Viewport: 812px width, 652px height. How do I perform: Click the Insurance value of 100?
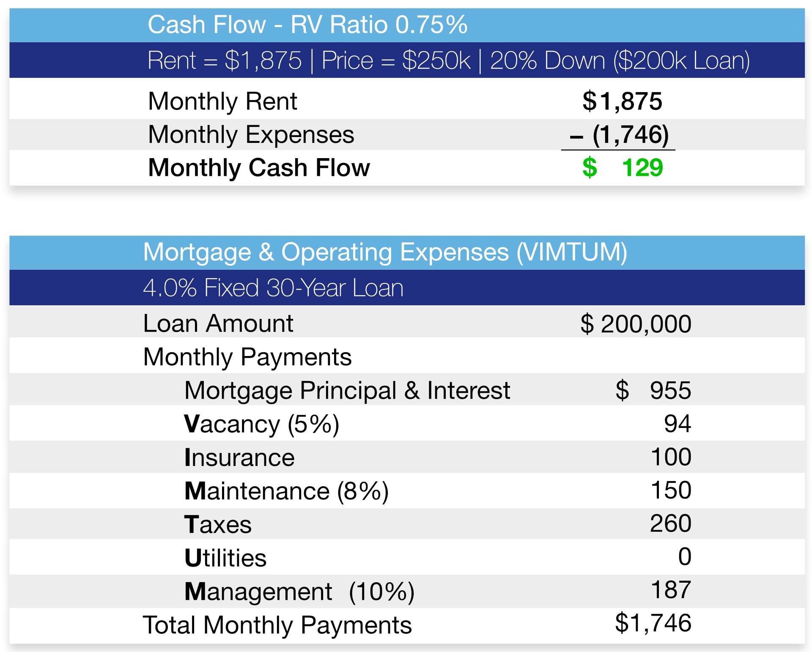coord(671,457)
